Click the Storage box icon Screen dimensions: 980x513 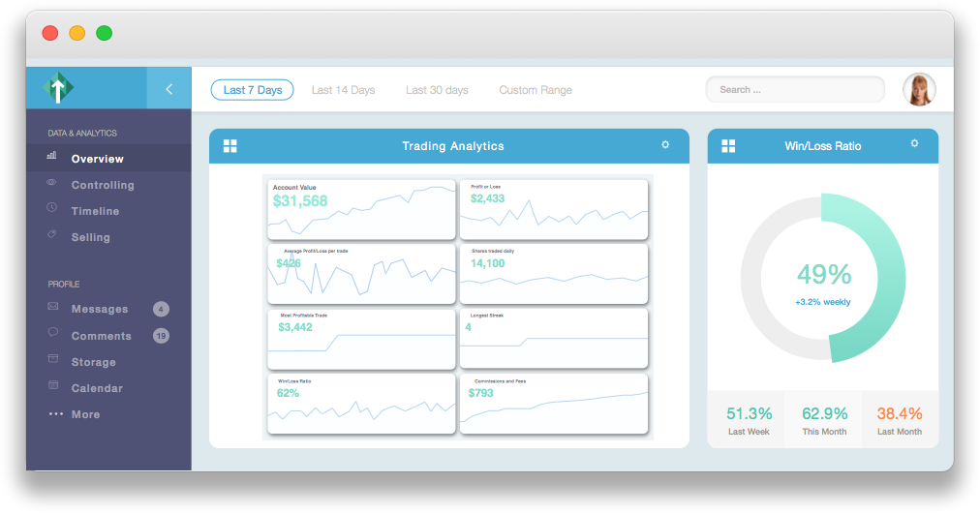pos(53,359)
